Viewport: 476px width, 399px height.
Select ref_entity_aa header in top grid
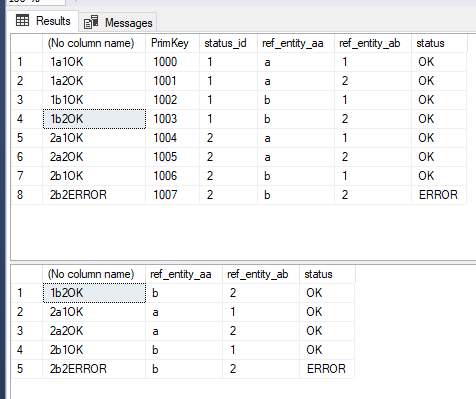[296, 43]
